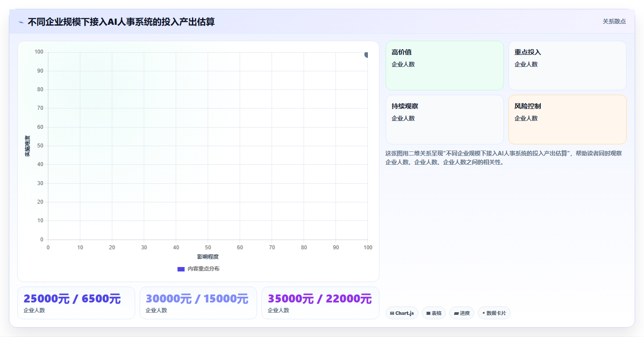Click the y-axis tick label 70
This screenshot has width=644, height=337.
click(x=40, y=108)
